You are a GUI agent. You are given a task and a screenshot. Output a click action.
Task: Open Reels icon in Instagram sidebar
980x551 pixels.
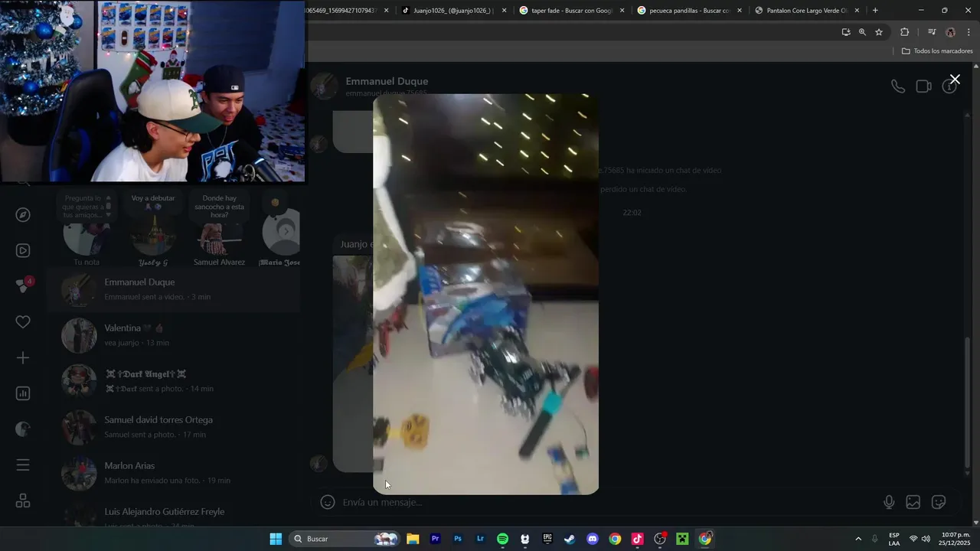[x=23, y=250]
